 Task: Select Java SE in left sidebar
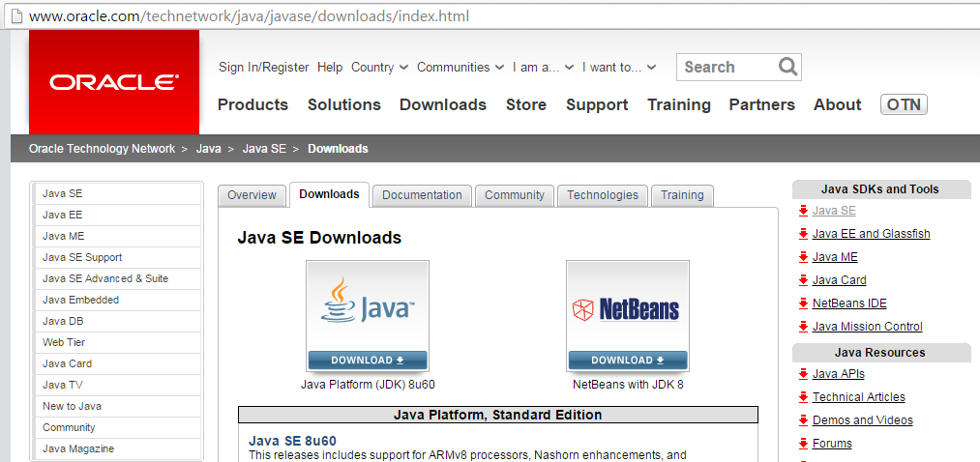pyautogui.click(x=117, y=193)
